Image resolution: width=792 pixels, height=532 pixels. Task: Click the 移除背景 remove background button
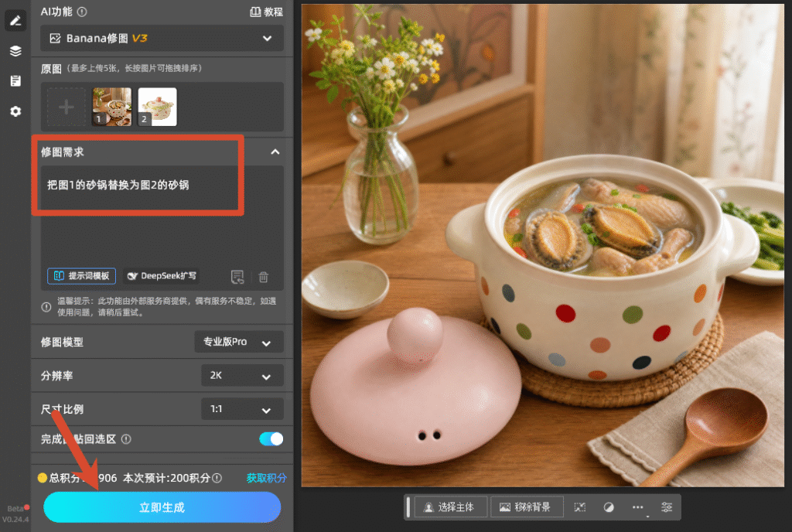click(527, 506)
